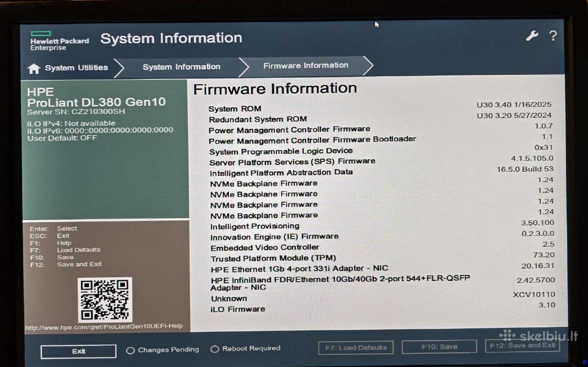This screenshot has height=367, width=588.
Task: Select Innovation Engine (IE) Firmware row
Action: [382, 235]
